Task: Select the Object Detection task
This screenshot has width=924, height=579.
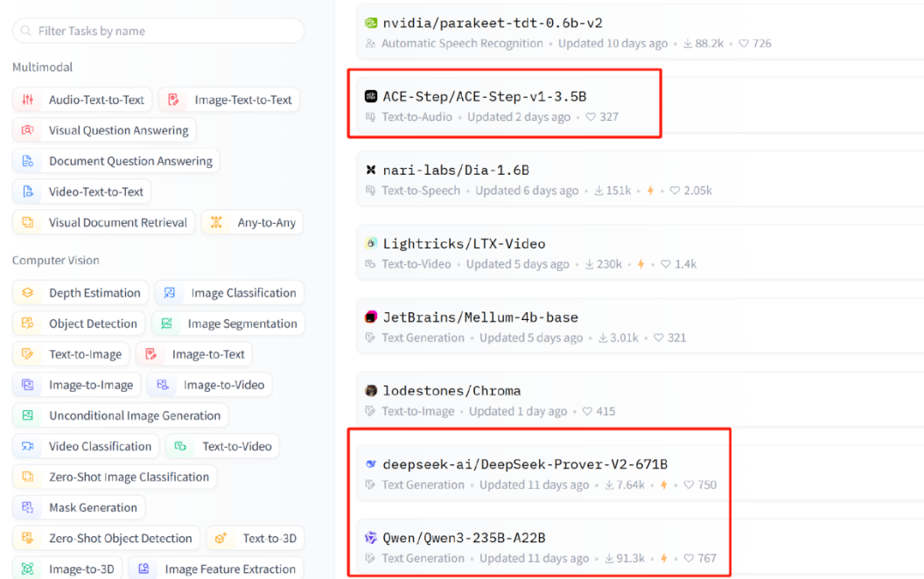Action: [x=79, y=324]
